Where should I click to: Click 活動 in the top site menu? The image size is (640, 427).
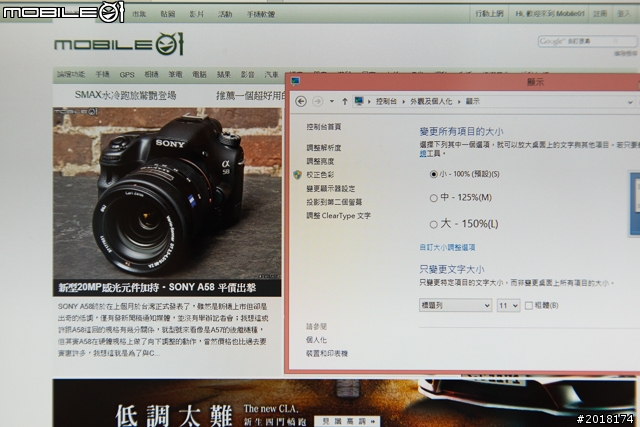(x=225, y=14)
